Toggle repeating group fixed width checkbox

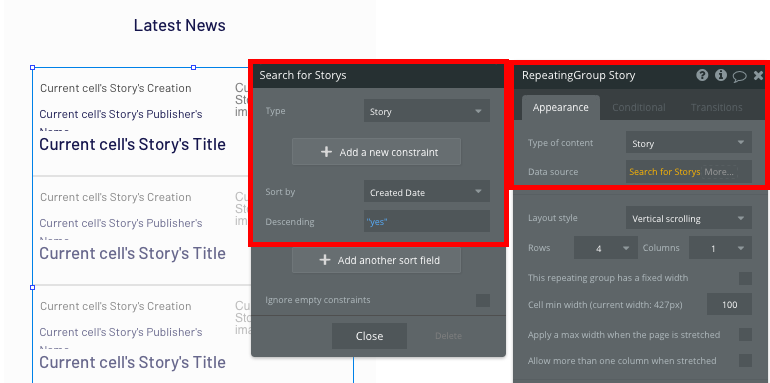745,278
